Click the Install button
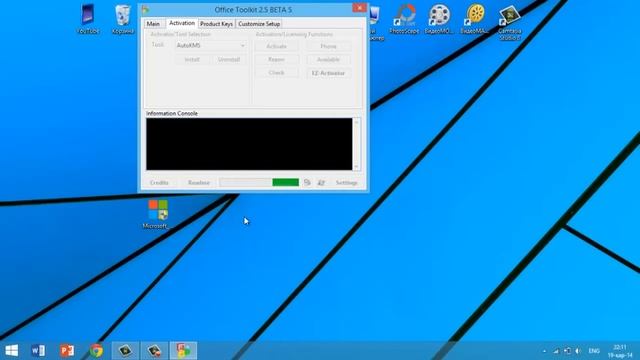 [x=192, y=59]
